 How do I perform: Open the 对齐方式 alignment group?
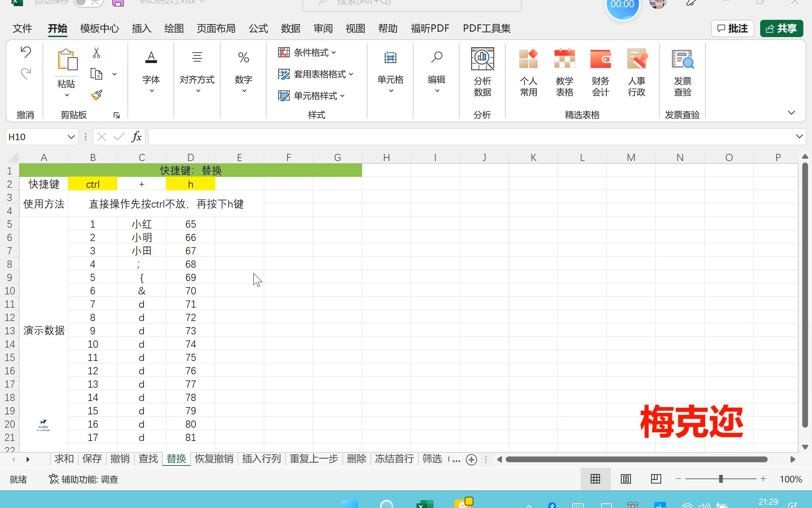point(197,72)
